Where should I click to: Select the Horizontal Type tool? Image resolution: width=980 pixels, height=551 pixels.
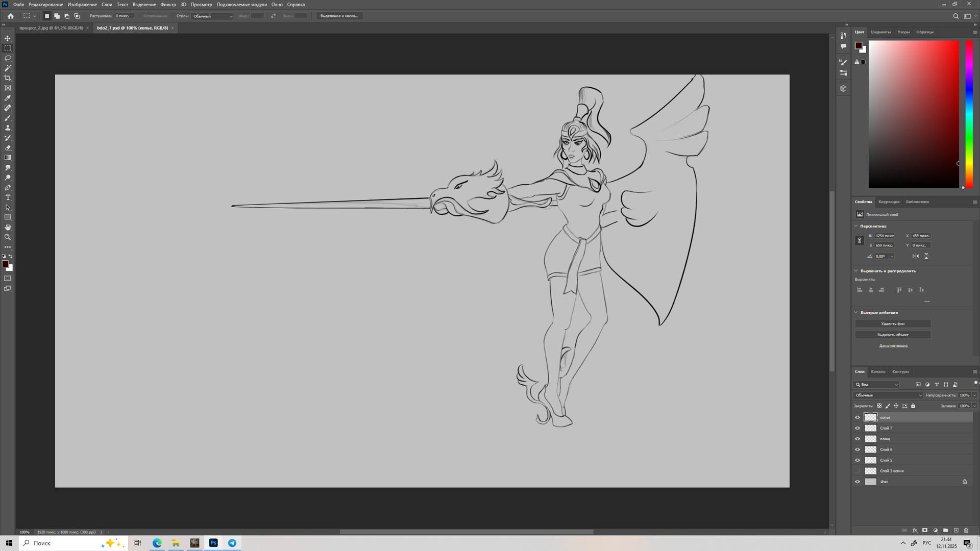(x=8, y=197)
